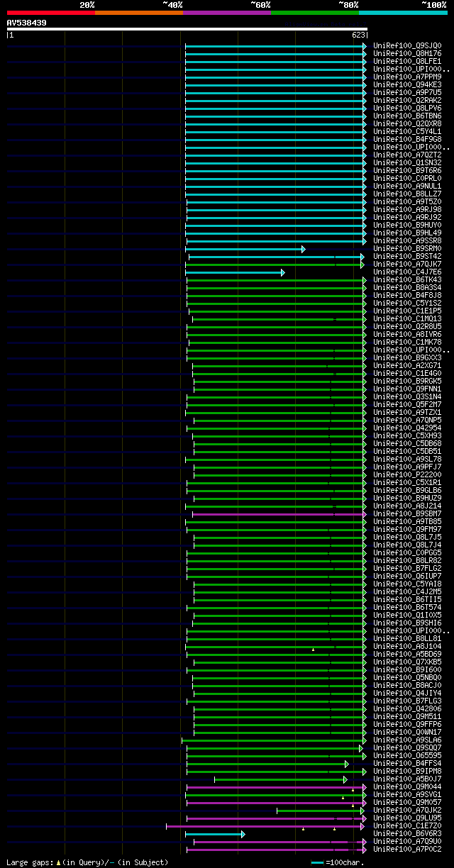Select the UniRef100_Q6IUP7 label

pyautogui.click(x=407, y=577)
